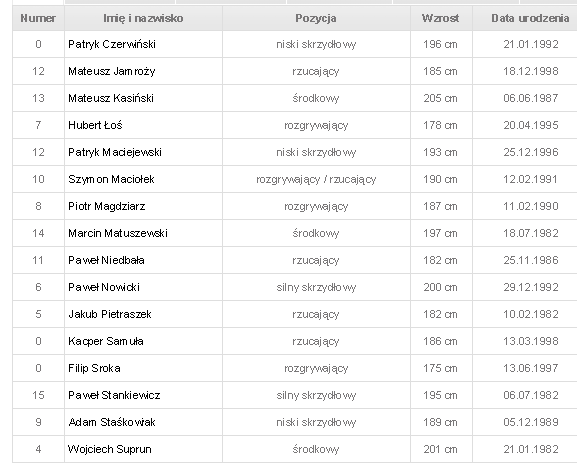
Task: Click Paweł Niedbała name
Action: tap(106, 260)
